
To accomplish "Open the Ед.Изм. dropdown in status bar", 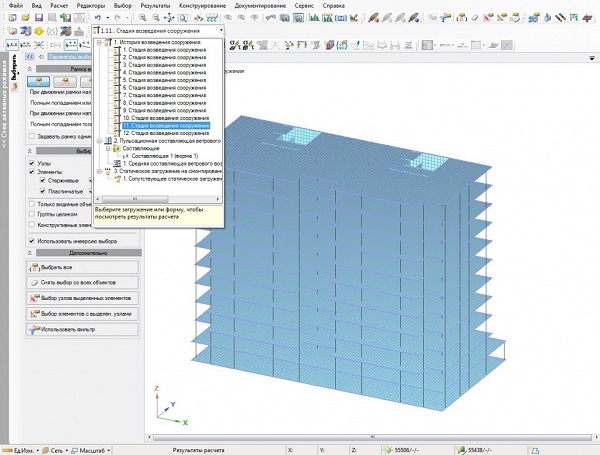I will pyautogui.click(x=22, y=450).
